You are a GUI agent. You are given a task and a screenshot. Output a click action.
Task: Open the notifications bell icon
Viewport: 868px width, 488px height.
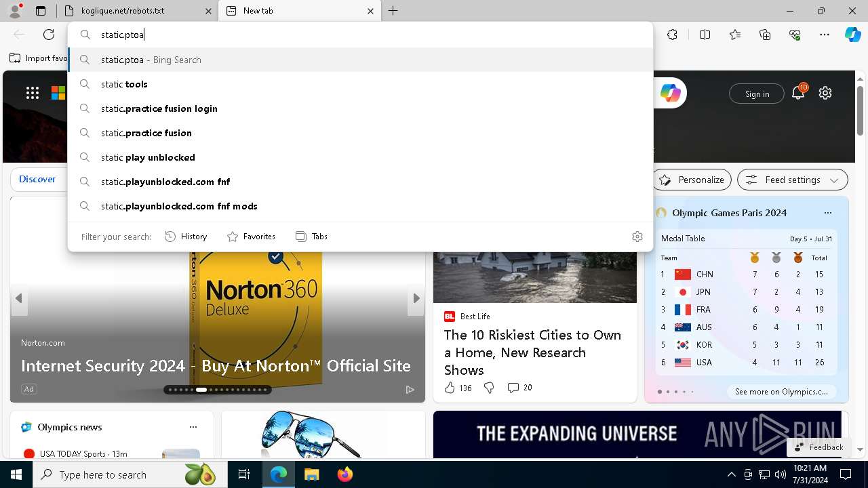(x=798, y=94)
